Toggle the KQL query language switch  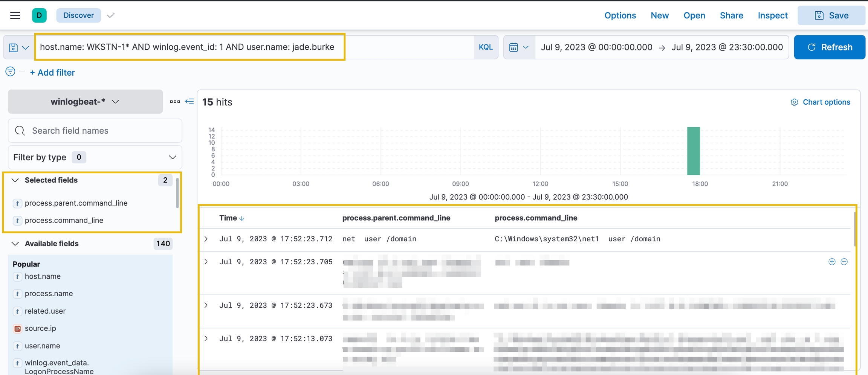click(x=486, y=47)
